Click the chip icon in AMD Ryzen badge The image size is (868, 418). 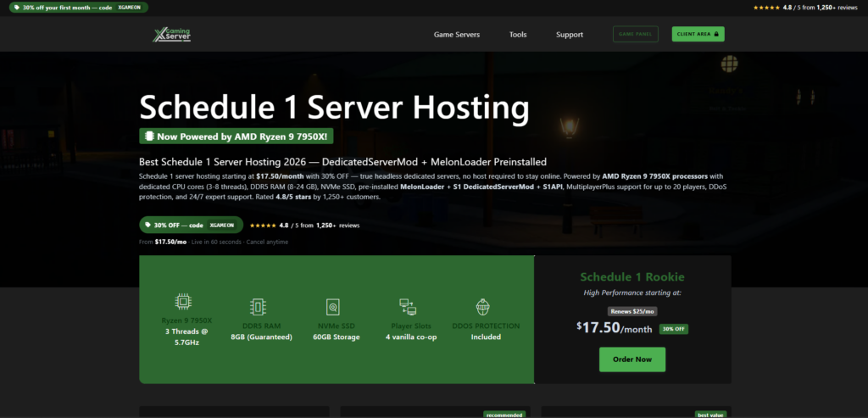pyautogui.click(x=149, y=137)
